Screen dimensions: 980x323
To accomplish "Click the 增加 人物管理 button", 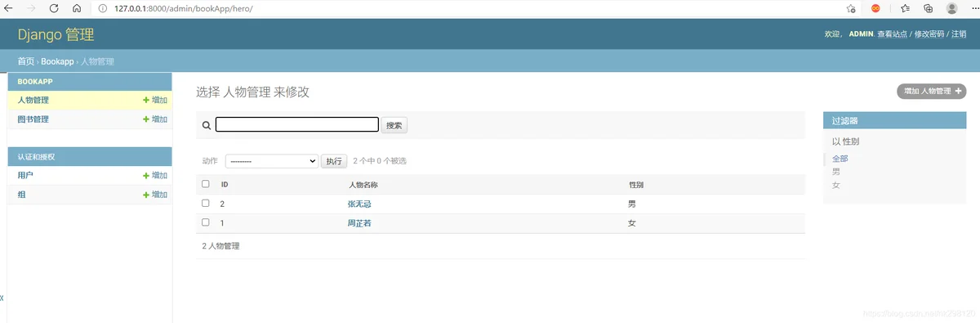I will pos(932,92).
